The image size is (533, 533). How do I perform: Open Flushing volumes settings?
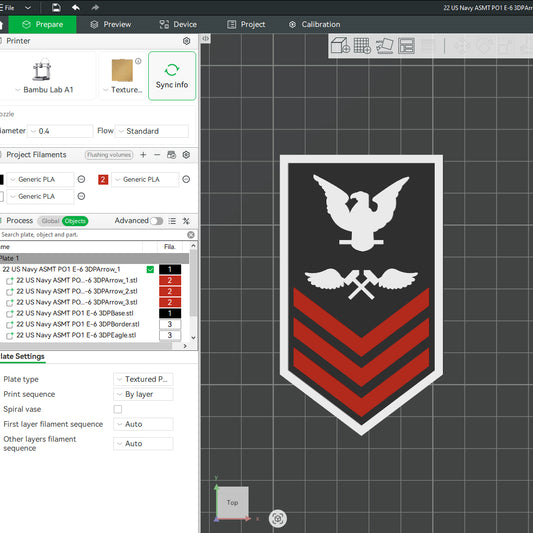(109, 155)
